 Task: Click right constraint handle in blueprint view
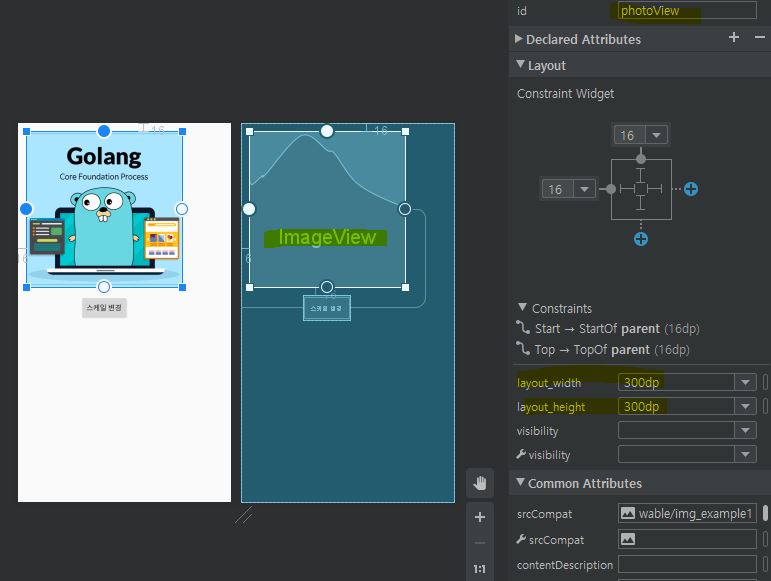pos(405,209)
